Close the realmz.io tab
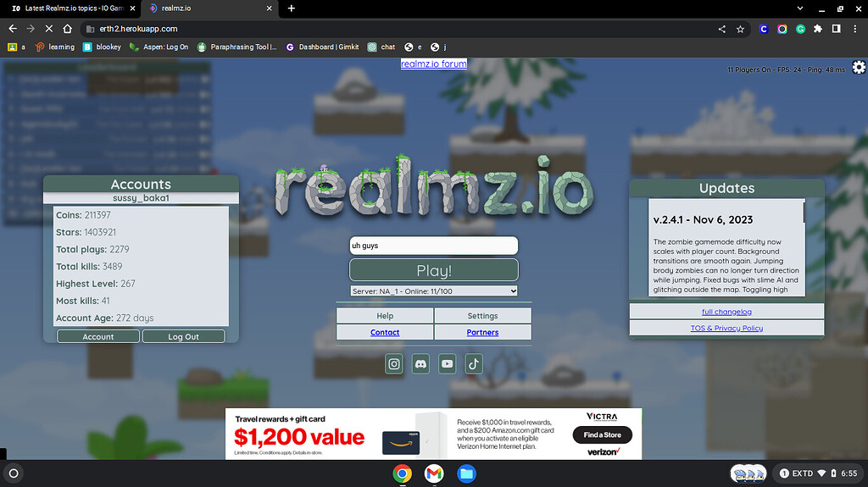Image resolution: width=868 pixels, height=487 pixels. [269, 8]
